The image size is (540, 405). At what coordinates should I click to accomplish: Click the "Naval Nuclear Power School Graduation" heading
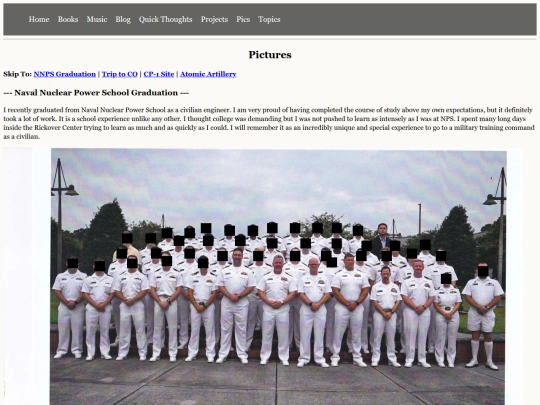tap(96, 93)
